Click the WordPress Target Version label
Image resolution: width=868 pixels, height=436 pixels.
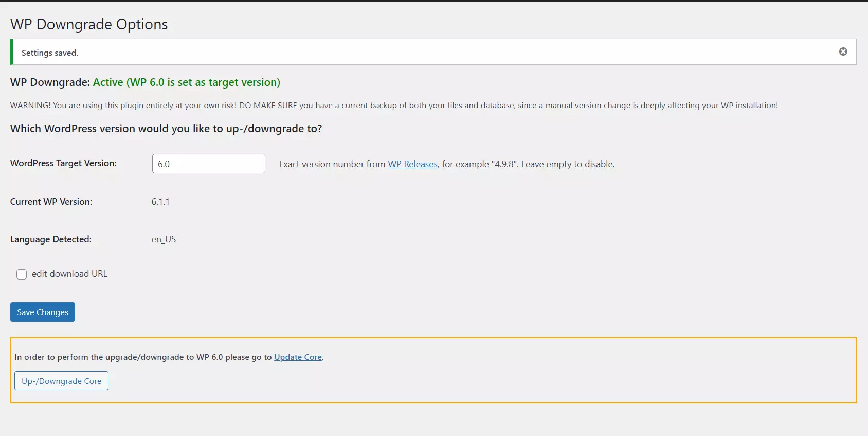coord(63,163)
